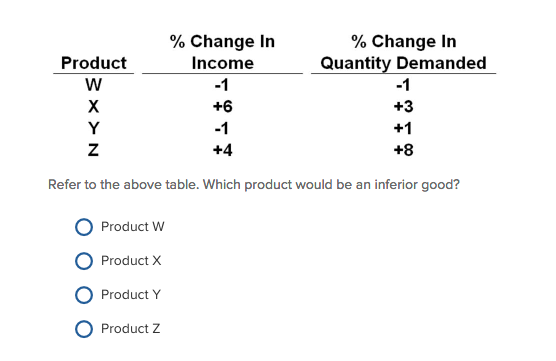Click the 'Product X' answer label text
This screenshot has width=556, height=361.
click(x=131, y=261)
